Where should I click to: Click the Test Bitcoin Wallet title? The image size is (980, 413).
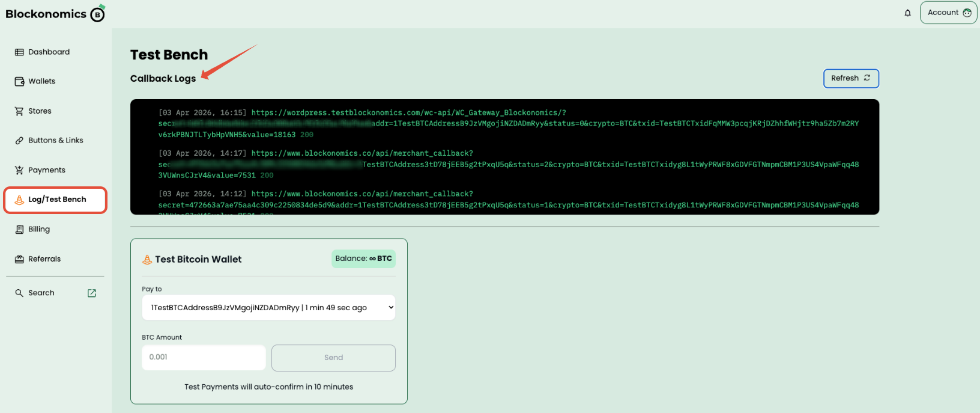(198, 260)
